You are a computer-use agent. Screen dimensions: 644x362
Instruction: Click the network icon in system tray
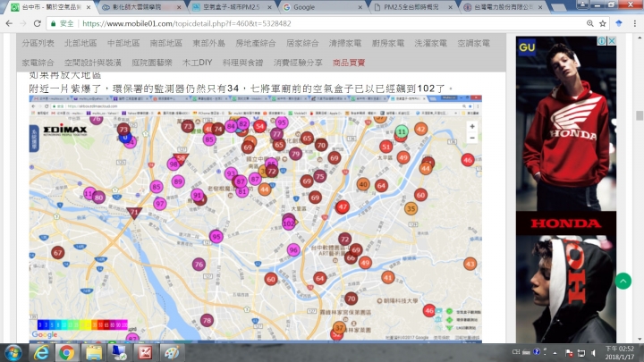pos(581,352)
